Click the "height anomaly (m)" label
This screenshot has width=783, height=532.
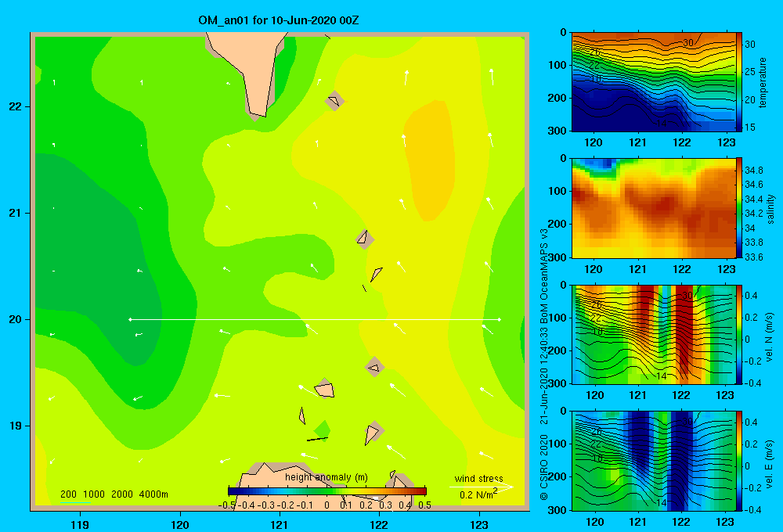click(326, 477)
